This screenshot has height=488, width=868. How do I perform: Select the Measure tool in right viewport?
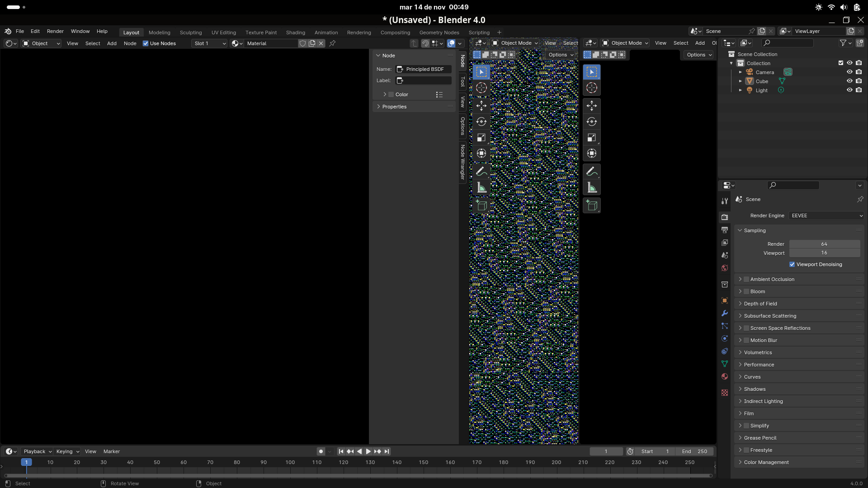click(x=592, y=187)
